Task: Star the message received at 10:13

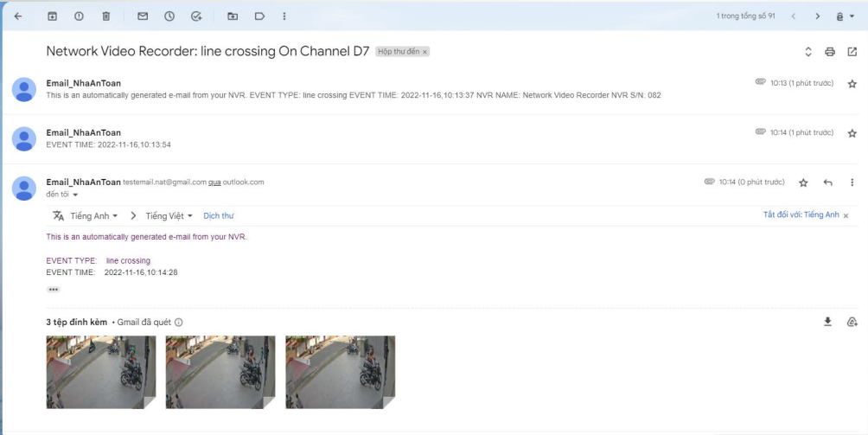Action: 852,84
